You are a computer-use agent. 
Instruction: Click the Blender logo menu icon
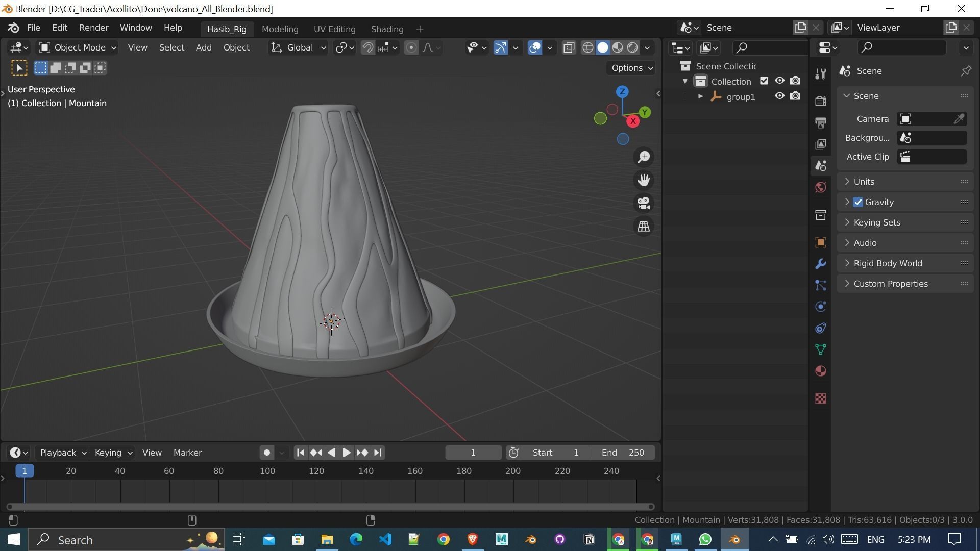pos(14,28)
